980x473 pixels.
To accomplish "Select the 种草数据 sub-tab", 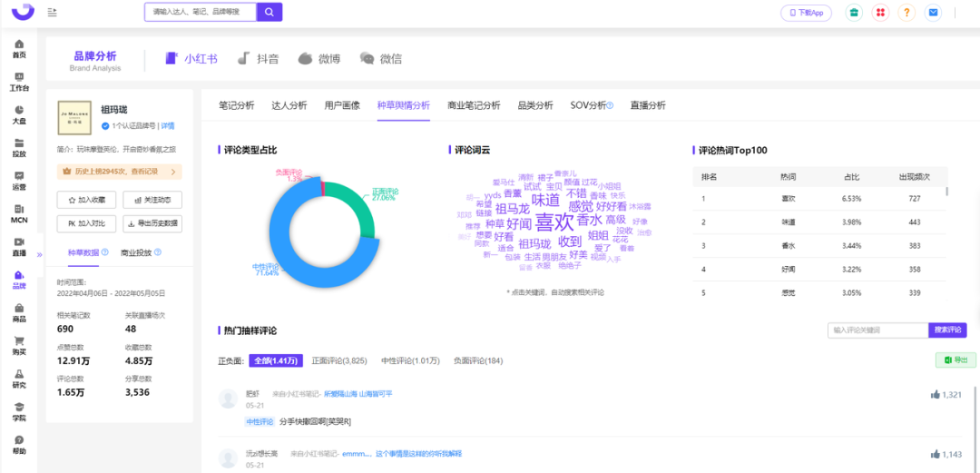I will coord(83,252).
